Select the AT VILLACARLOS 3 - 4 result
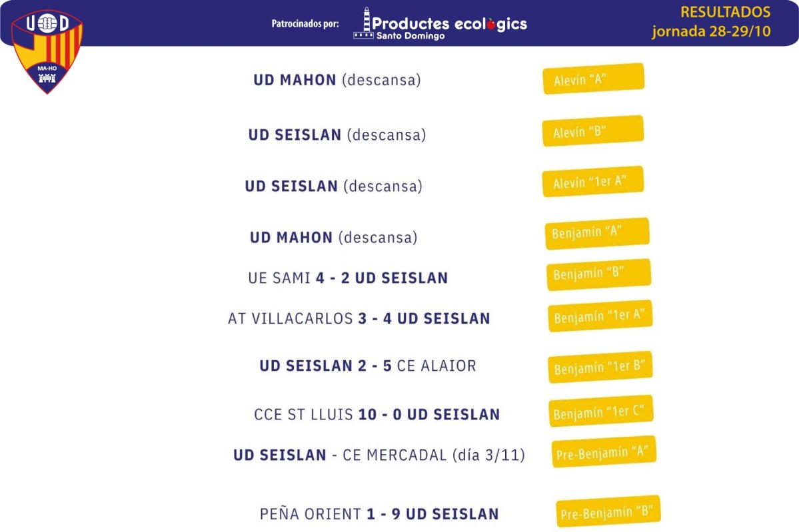The height and width of the screenshot is (532, 799). (359, 319)
